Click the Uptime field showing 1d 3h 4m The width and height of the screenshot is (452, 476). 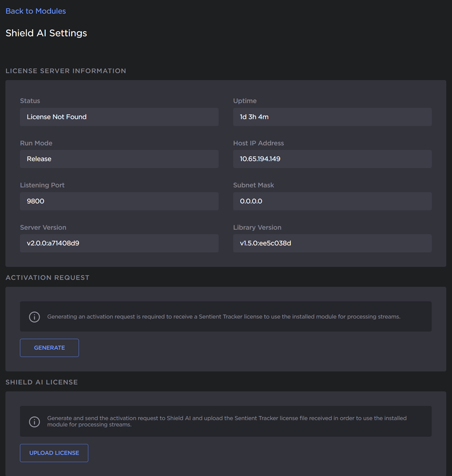point(332,117)
